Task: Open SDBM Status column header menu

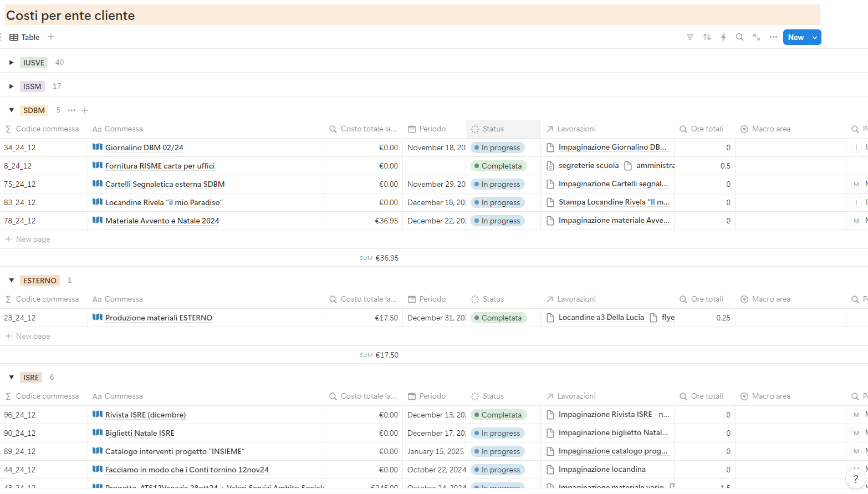Action: click(x=503, y=129)
